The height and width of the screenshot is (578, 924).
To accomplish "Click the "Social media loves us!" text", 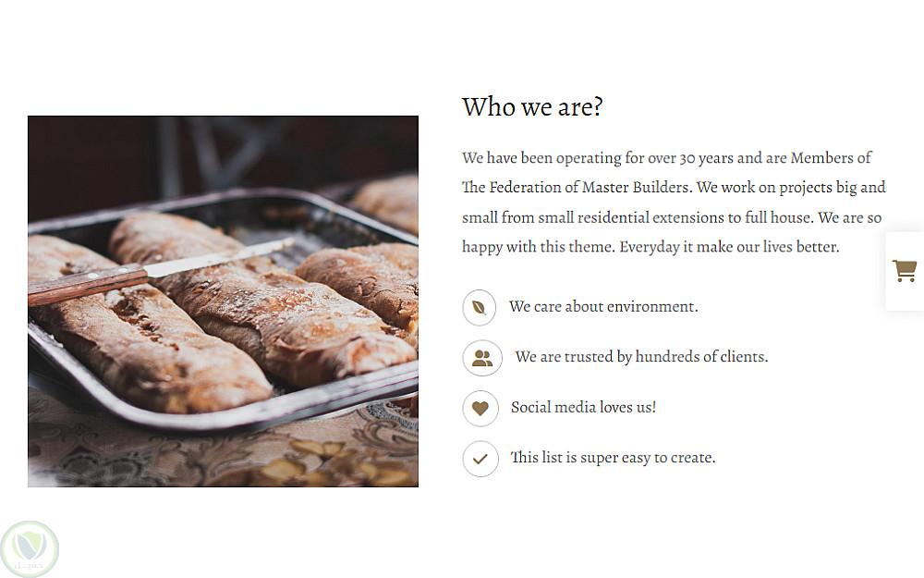I will [583, 408].
